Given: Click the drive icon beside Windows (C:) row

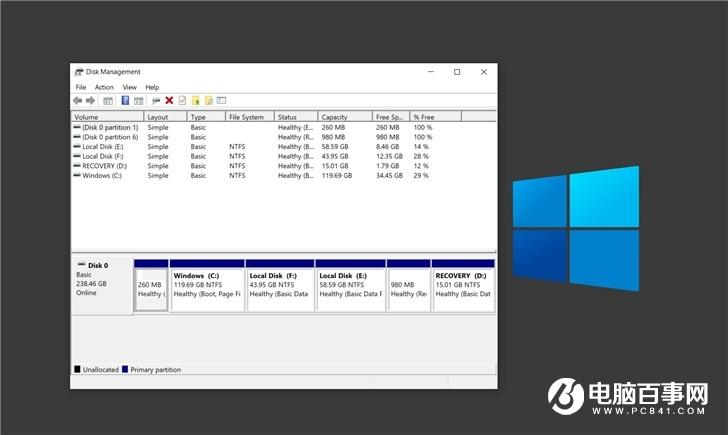Looking at the screenshot, I should 77,175.
